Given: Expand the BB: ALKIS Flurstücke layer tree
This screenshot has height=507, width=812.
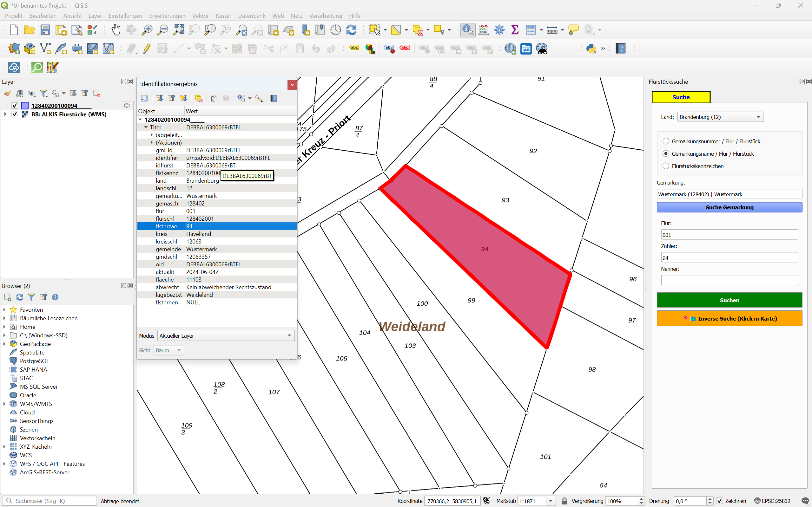Looking at the screenshot, I should tap(5, 114).
